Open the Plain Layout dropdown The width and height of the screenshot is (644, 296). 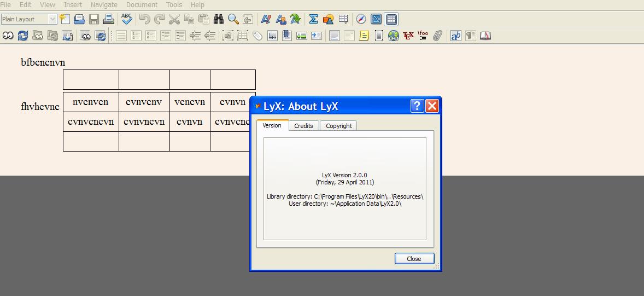click(29, 19)
